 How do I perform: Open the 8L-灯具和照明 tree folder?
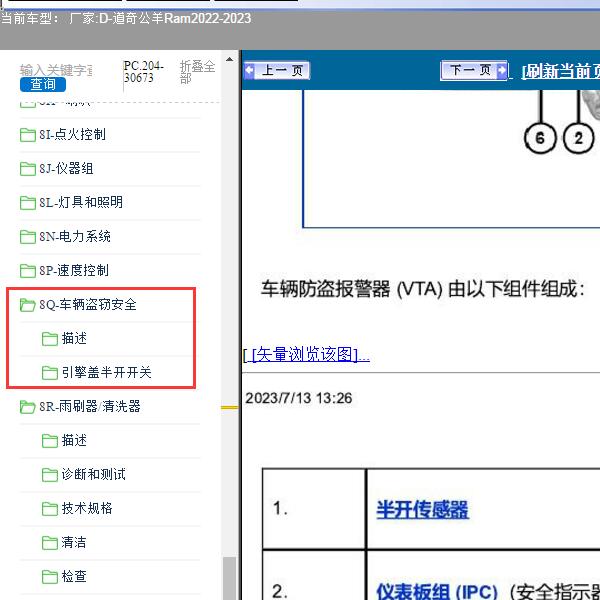click(81, 202)
